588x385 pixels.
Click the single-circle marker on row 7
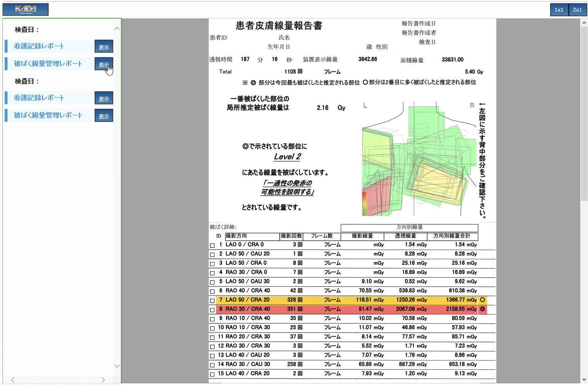click(482, 300)
